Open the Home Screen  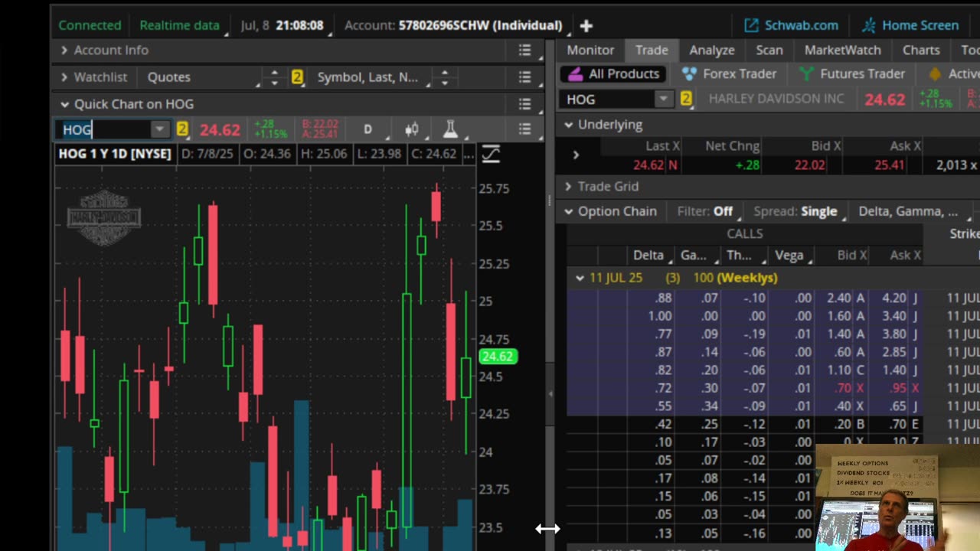pyautogui.click(x=910, y=25)
